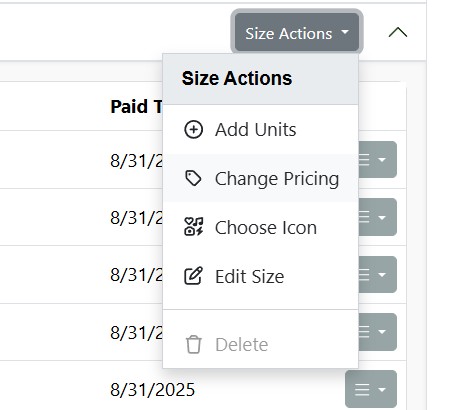Open the Size Actions dropdown button
The width and height of the screenshot is (450, 410).
coord(297,32)
